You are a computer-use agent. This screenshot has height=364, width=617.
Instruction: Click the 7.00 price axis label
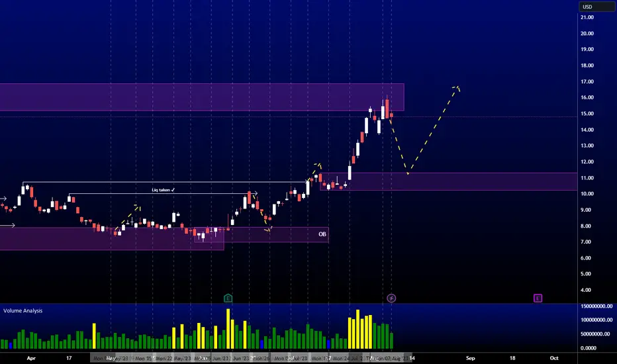click(x=585, y=242)
